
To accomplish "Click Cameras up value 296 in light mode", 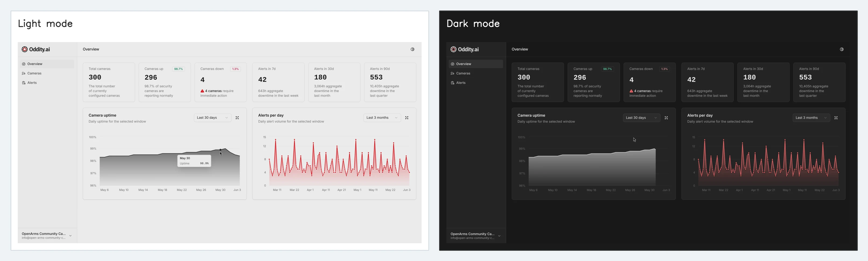I will click(x=151, y=77).
